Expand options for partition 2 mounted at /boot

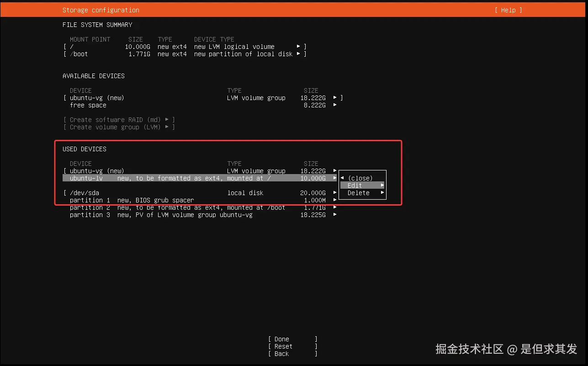click(x=335, y=207)
